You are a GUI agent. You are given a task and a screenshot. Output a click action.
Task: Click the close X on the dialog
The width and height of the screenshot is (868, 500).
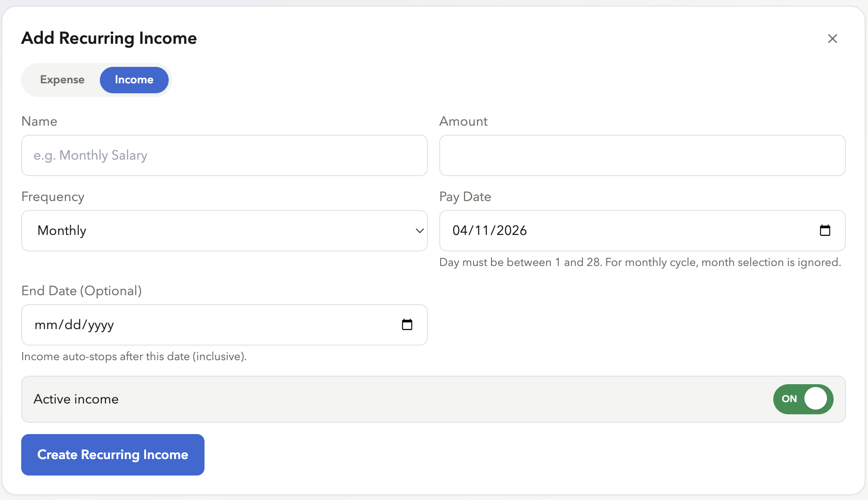(833, 39)
